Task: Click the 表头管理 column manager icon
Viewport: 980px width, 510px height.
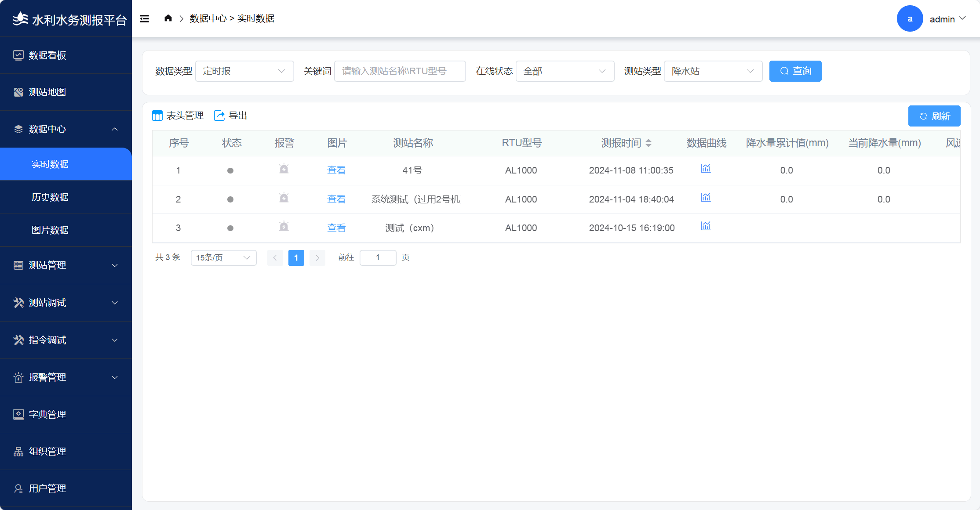Action: click(x=157, y=116)
